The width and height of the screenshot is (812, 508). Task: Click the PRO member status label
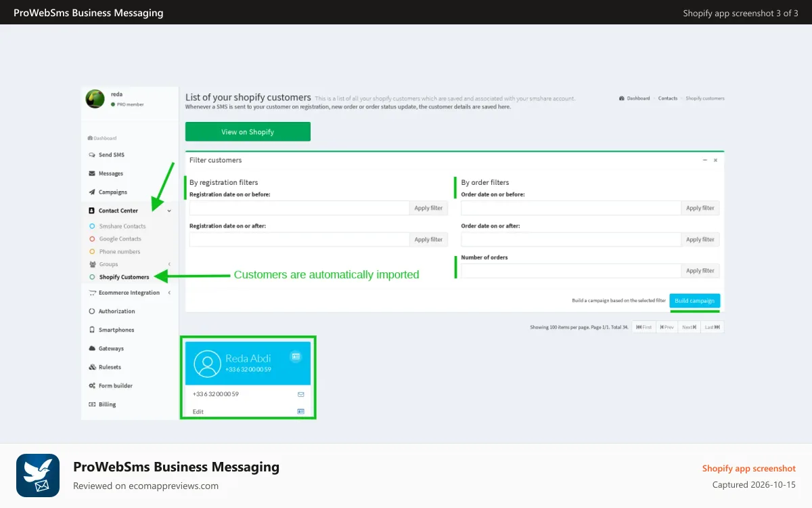pos(130,104)
